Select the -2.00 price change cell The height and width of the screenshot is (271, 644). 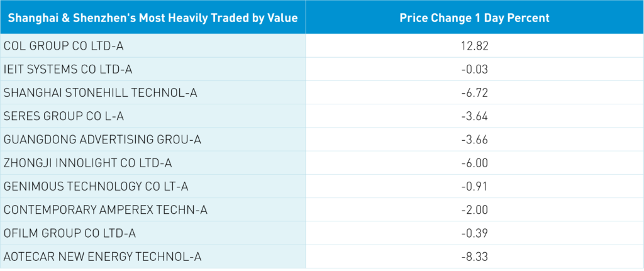(474, 210)
